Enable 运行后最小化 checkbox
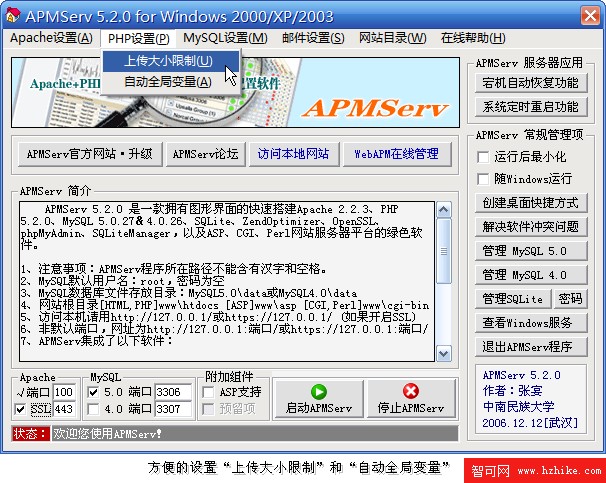 pyautogui.click(x=483, y=157)
